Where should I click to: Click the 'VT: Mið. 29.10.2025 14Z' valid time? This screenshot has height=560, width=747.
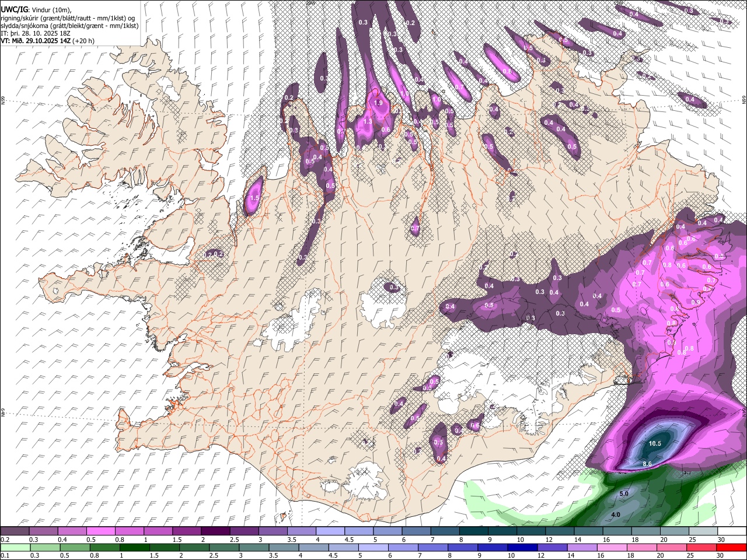pos(36,41)
